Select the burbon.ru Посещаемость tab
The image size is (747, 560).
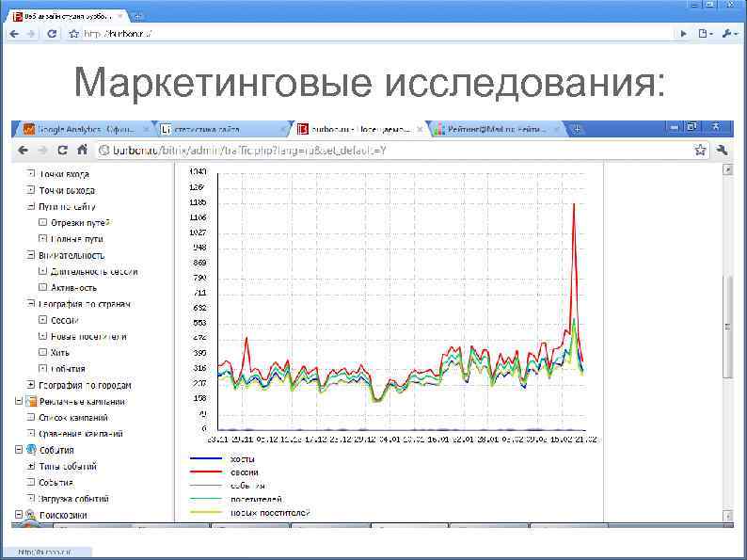(x=361, y=130)
